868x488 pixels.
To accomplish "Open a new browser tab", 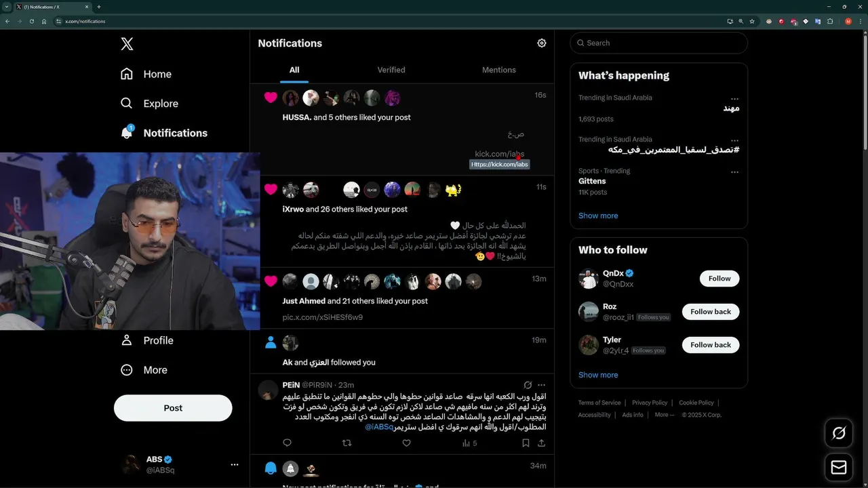I will [x=99, y=7].
